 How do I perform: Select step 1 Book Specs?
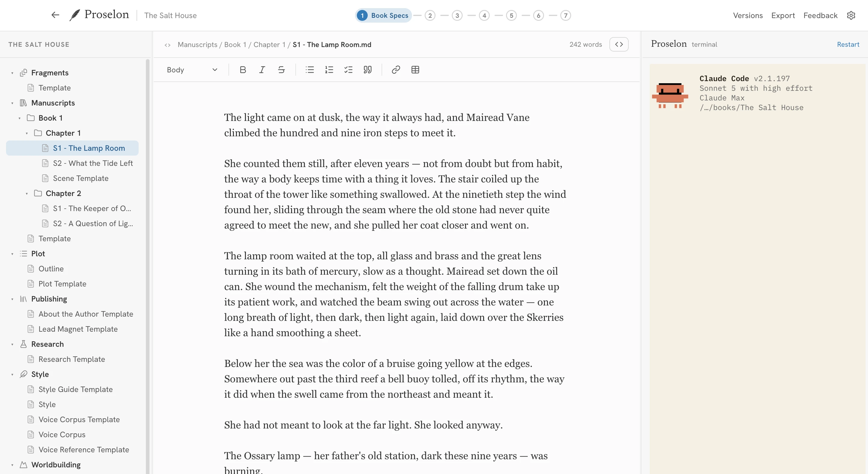pyautogui.click(x=383, y=15)
